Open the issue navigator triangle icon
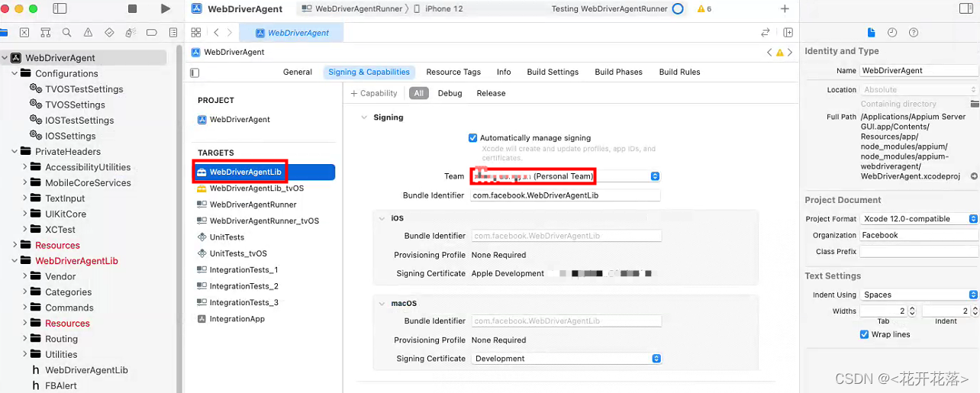The width and height of the screenshot is (980, 393). click(x=89, y=33)
